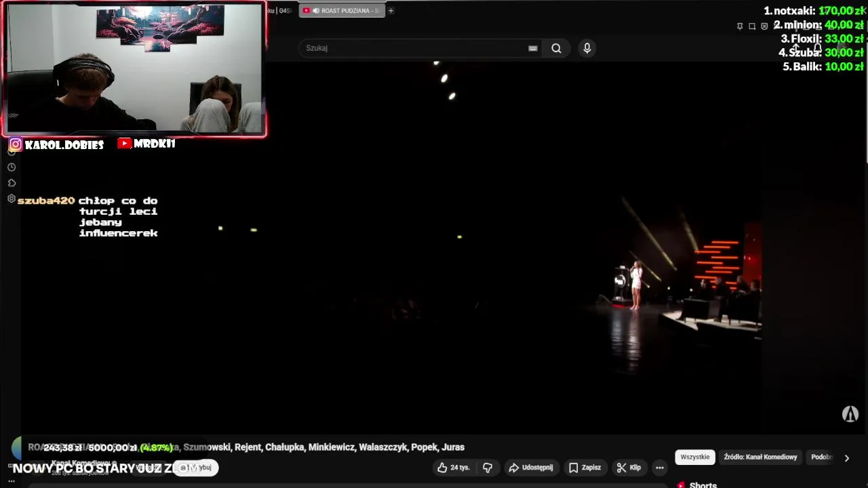Click the streamer webcam overlay
The height and width of the screenshot is (488, 868).
coord(135,68)
